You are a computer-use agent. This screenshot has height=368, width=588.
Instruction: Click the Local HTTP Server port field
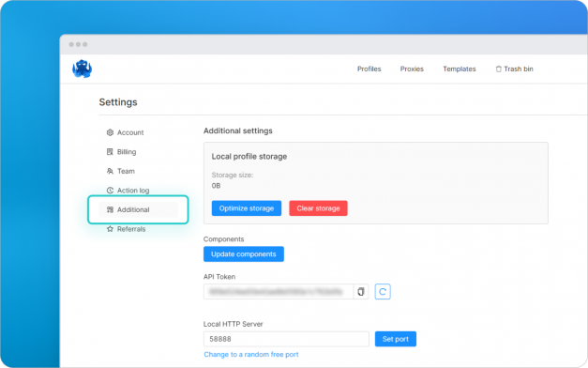[x=286, y=339]
